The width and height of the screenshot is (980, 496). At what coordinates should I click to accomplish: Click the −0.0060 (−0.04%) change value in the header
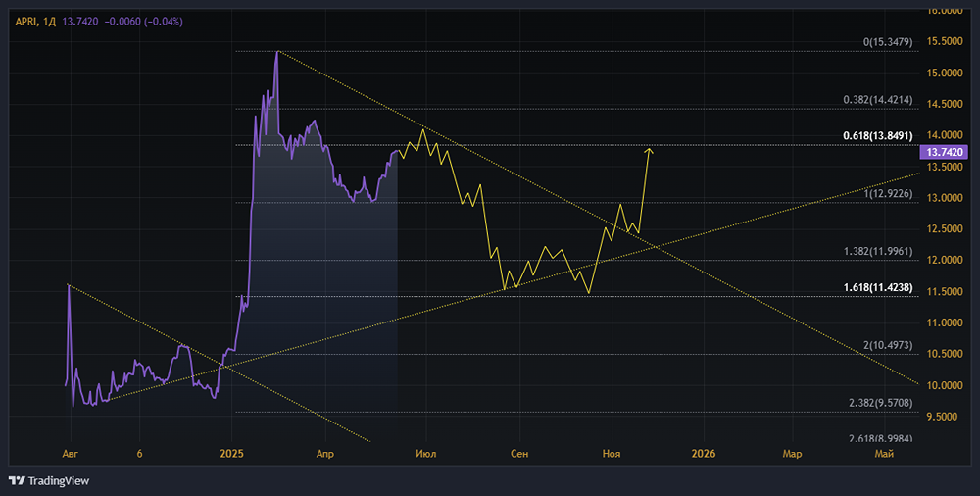(x=142, y=22)
